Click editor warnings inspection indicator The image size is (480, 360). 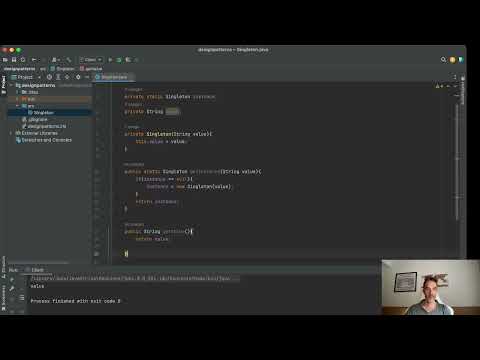tap(439, 86)
